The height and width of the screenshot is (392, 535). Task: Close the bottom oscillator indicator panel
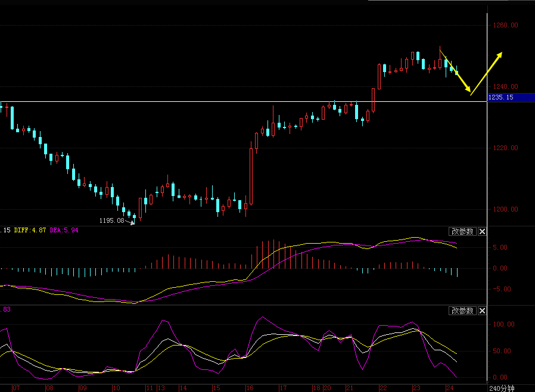pyautogui.click(x=483, y=311)
